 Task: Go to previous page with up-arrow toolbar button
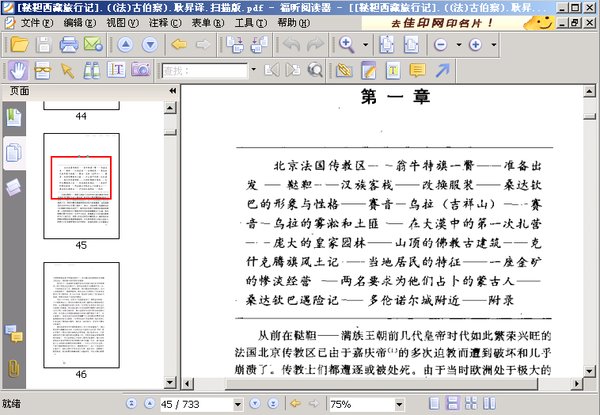tap(125, 45)
